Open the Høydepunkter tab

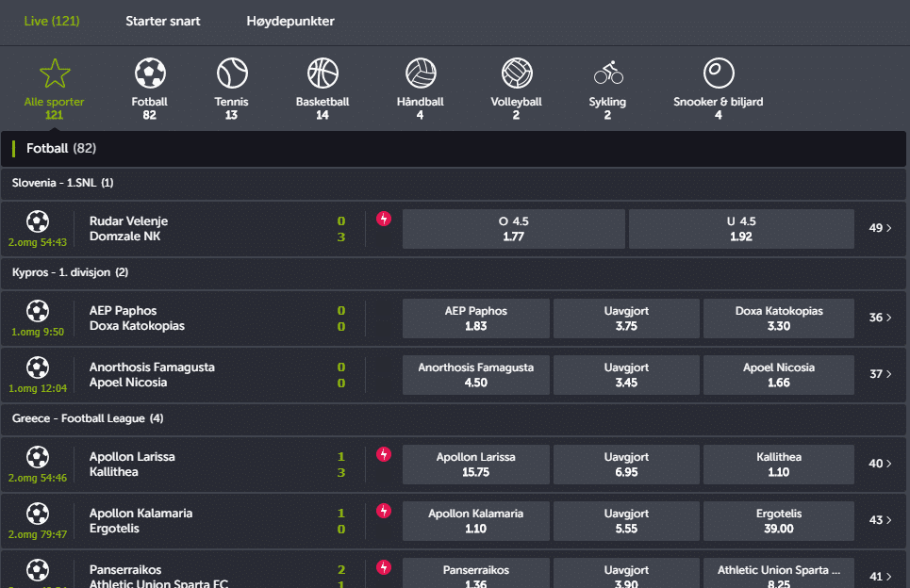click(290, 22)
